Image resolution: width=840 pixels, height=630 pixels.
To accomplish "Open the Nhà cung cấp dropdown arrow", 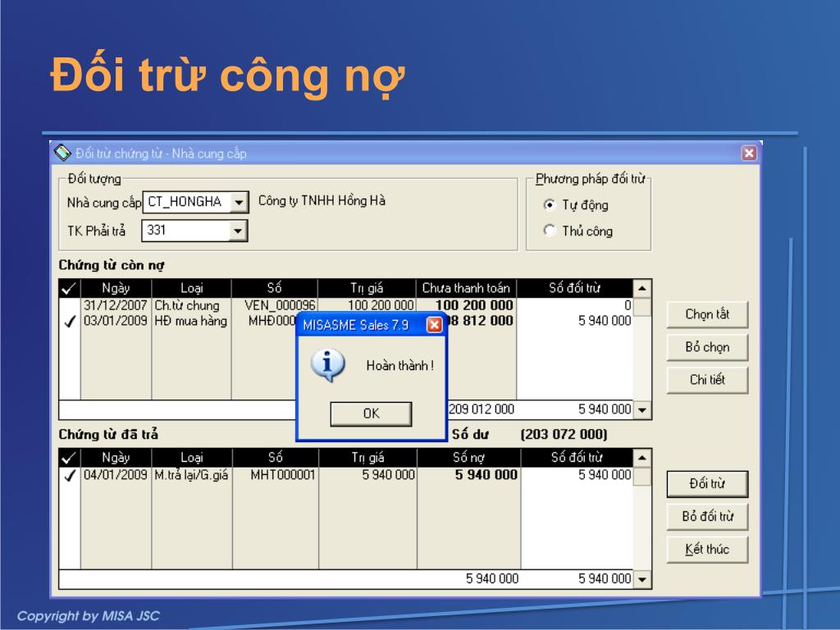I will coord(239,203).
